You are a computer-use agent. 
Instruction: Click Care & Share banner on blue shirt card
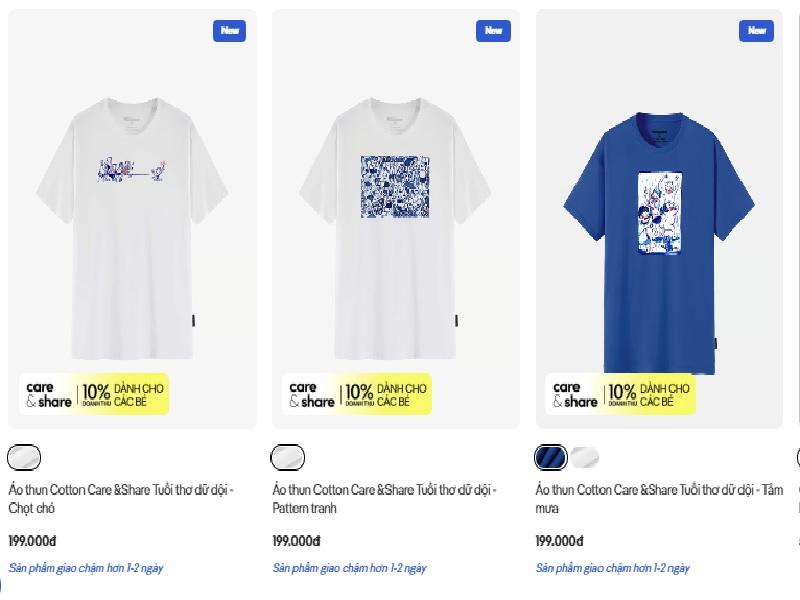621,394
